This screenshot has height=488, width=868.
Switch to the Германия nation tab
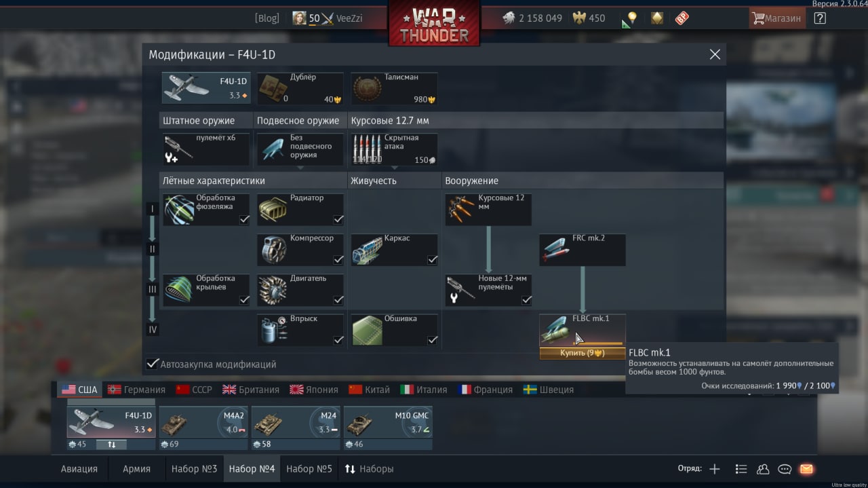136,390
